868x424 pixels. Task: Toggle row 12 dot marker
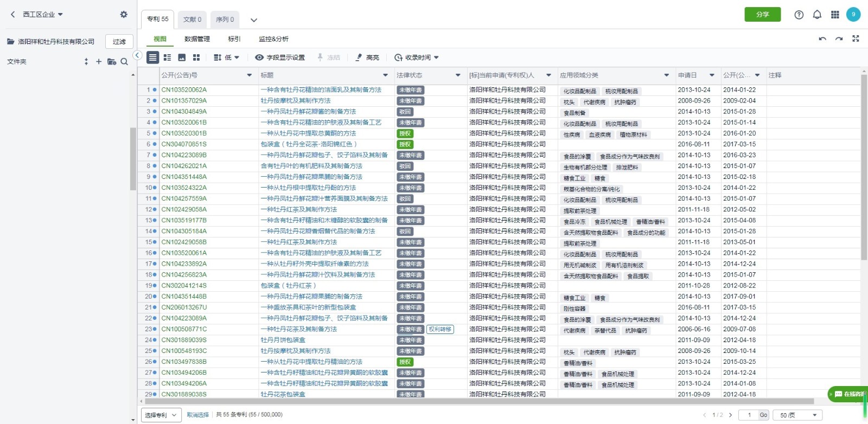coord(155,209)
